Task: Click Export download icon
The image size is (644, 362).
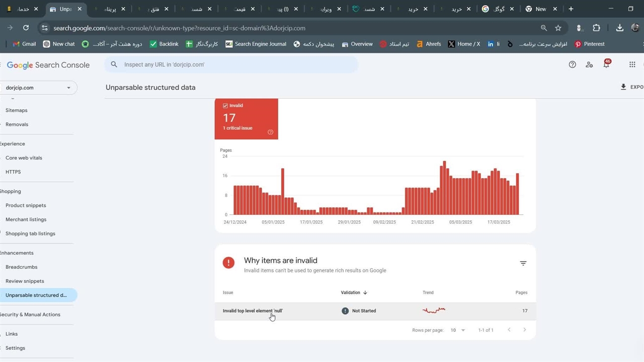Action: click(x=623, y=87)
